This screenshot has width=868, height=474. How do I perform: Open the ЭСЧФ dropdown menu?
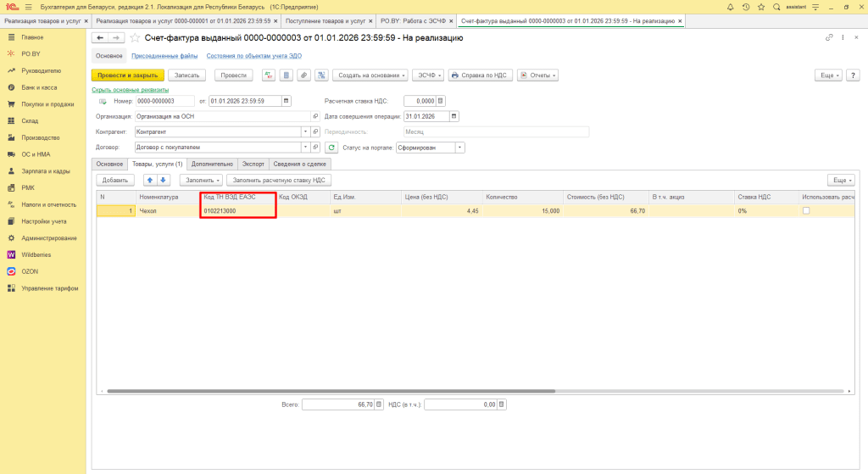428,75
